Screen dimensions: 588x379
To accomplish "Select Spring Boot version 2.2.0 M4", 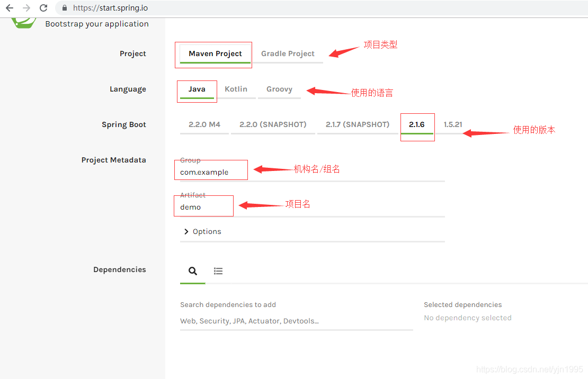I will pyautogui.click(x=204, y=124).
